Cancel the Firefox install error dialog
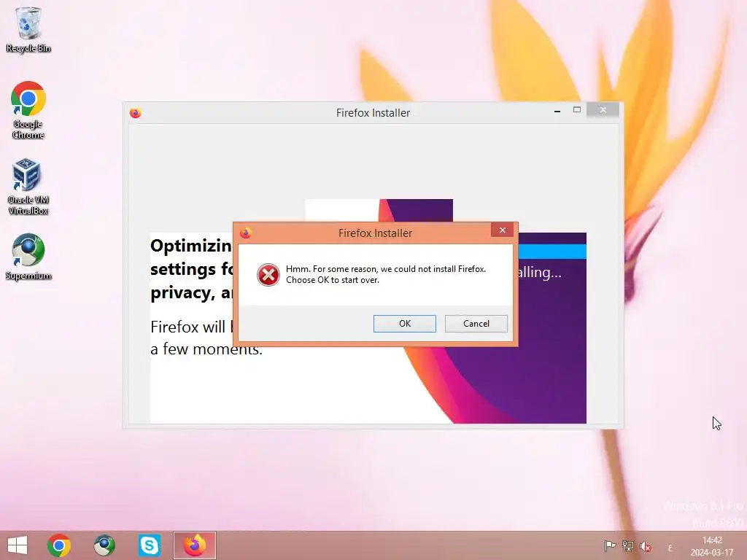This screenshot has height=560, width=747. click(476, 323)
